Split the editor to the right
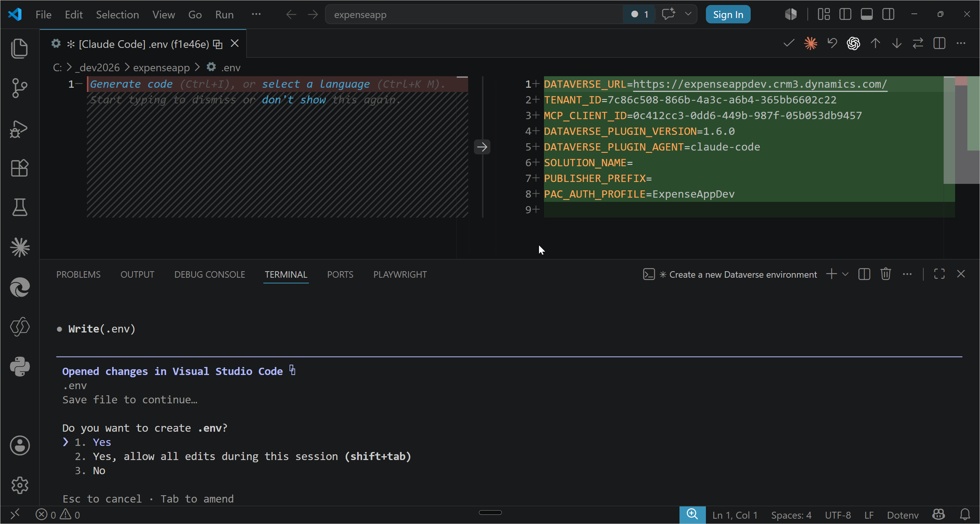 [x=939, y=43]
